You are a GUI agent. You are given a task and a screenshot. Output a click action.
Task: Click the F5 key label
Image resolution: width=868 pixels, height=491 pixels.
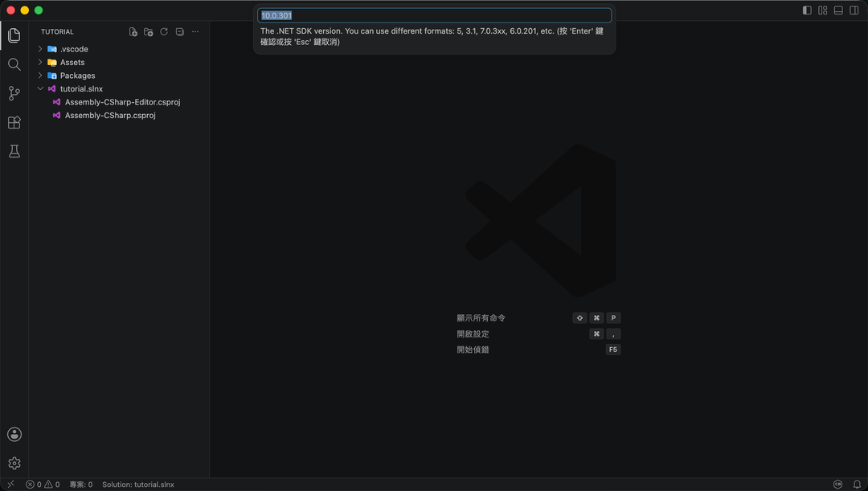point(612,350)
